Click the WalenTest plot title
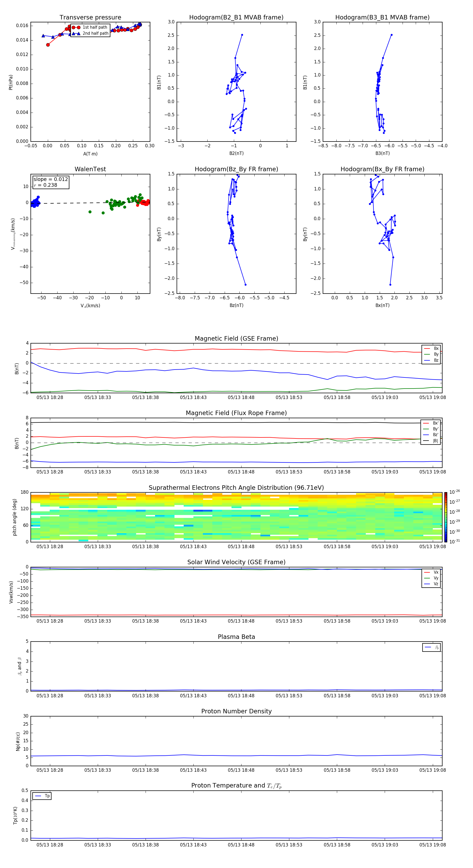This screenshot has height=868, width=473. tap(90, 169)
